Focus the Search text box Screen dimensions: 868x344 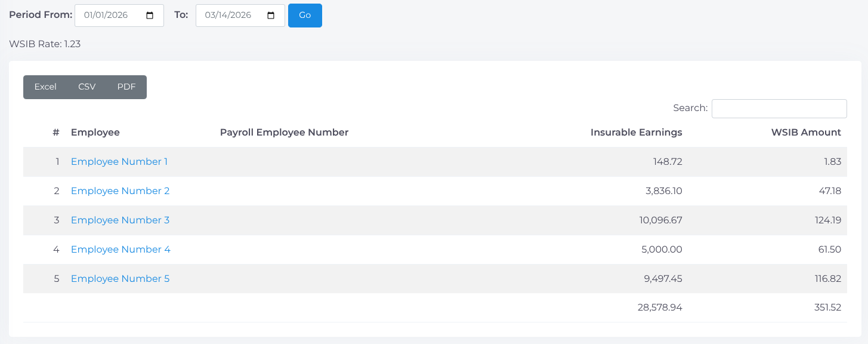[x=779, y=109]
